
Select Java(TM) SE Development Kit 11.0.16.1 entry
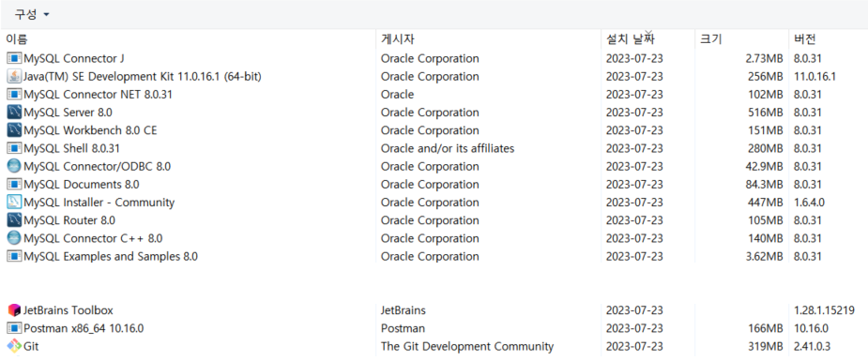[143, 76]
